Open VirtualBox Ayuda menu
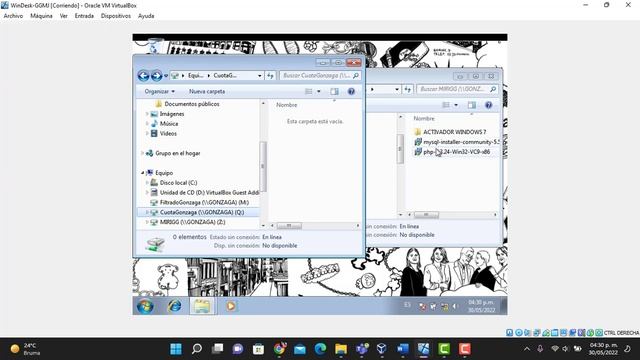This screenshot has width=640, height=360. click(146, 16)
